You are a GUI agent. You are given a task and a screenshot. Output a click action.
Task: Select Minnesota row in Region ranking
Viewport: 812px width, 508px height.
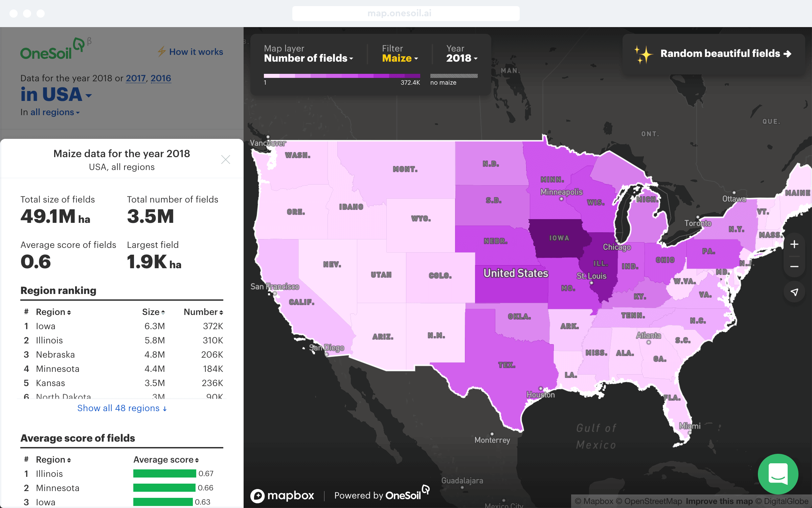[x=122, y=369]
